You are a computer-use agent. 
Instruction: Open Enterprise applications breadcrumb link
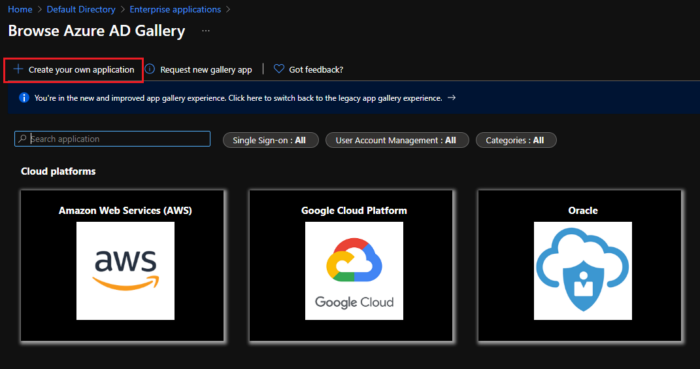(175, 9)
